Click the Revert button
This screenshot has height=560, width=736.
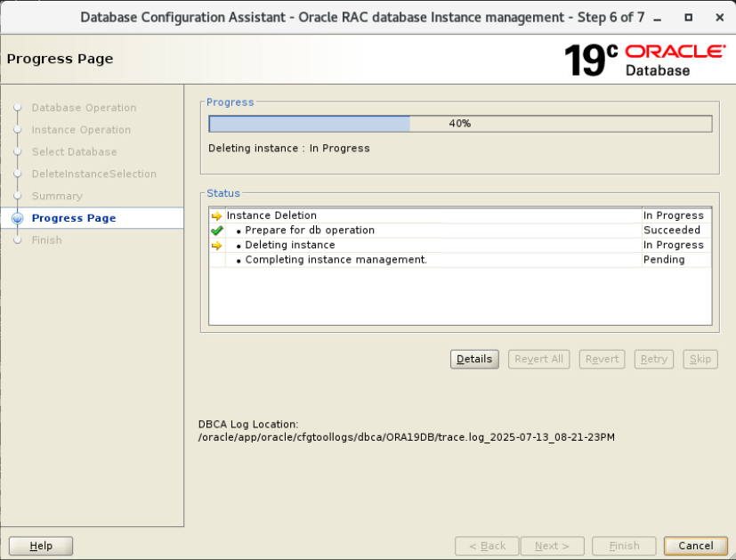pyautogui.click(x=602, y=359)
